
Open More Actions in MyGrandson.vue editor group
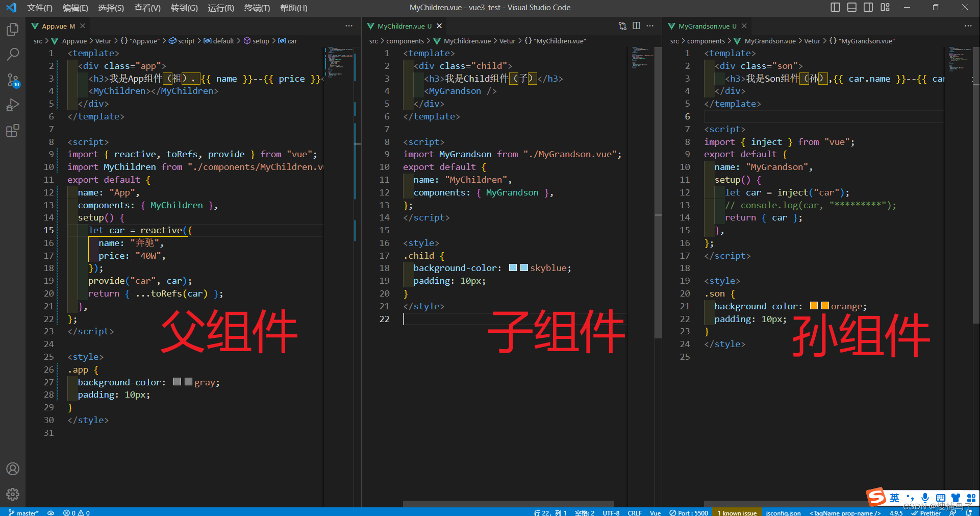pos(968,26)
